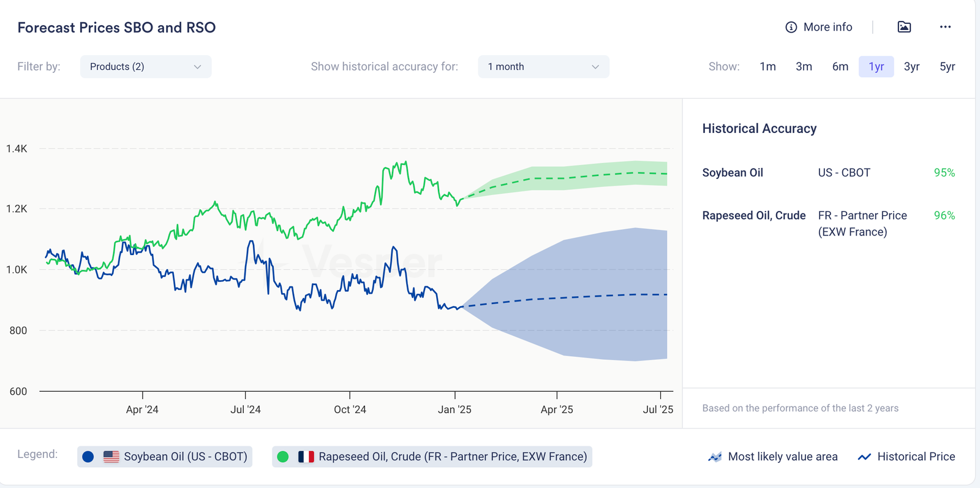Switch to the 1m time range
980x488 pixels.
pos(767,67)
